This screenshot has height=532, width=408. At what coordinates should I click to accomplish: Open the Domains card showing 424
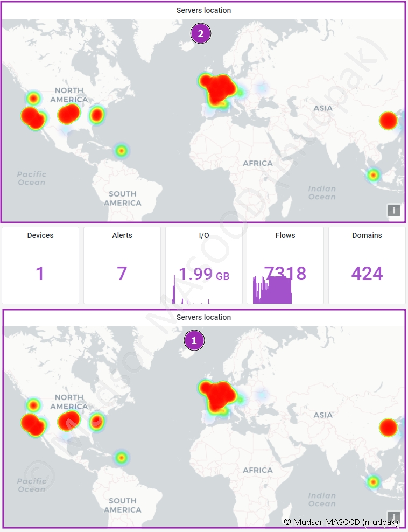[367, 265]
